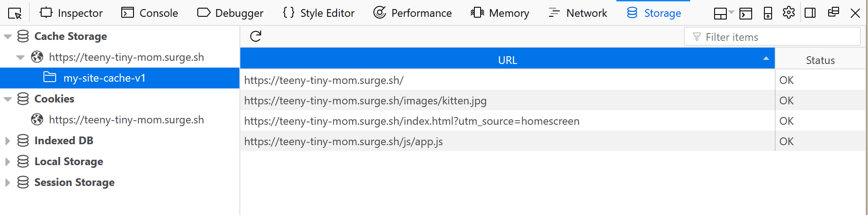This screenshot has width=868, height=215.
Task: Focus the Filter items field
Action: pos(772,37)
